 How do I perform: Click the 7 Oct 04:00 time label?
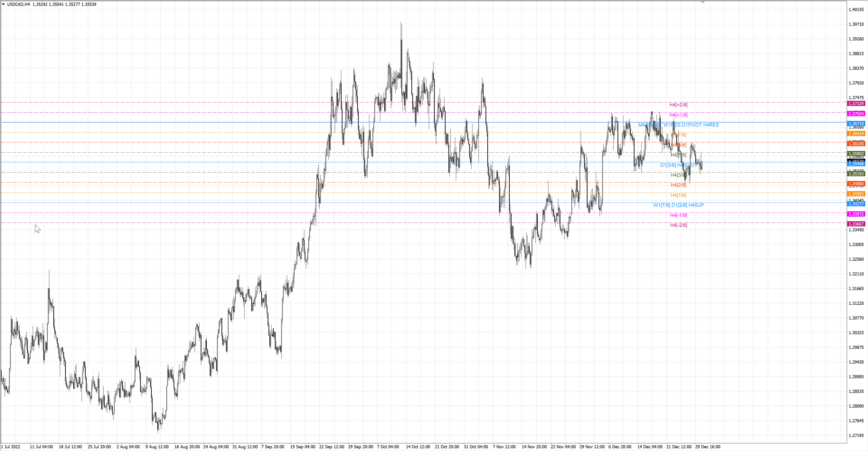(x=388, y=447)
